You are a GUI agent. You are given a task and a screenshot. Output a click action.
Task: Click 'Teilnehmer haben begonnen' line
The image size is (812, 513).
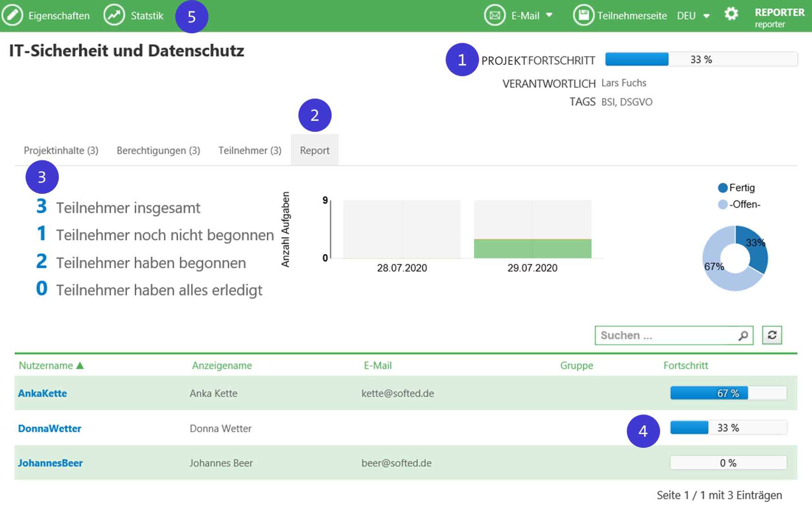click(x=141, y=262)
